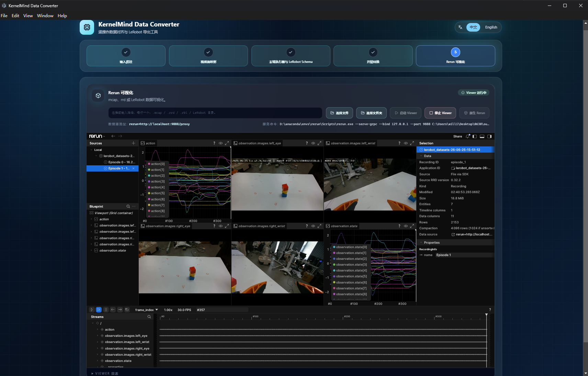
Task: Hide the action view with eye icon
Action: click(220, 143)
